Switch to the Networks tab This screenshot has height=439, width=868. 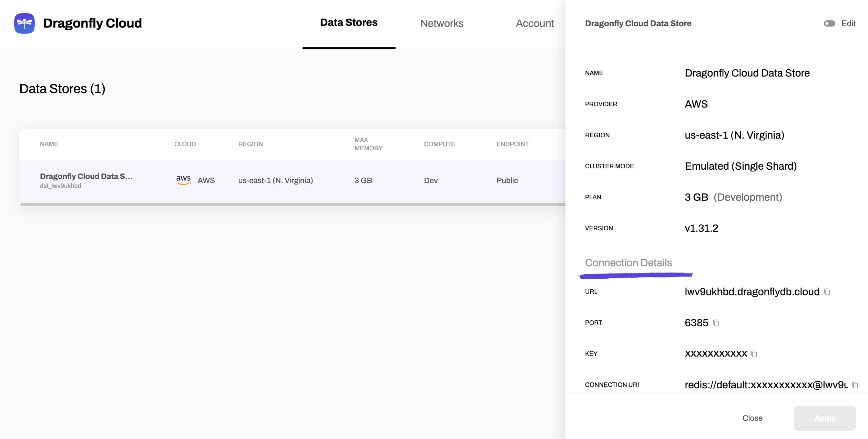click(442, 23)
